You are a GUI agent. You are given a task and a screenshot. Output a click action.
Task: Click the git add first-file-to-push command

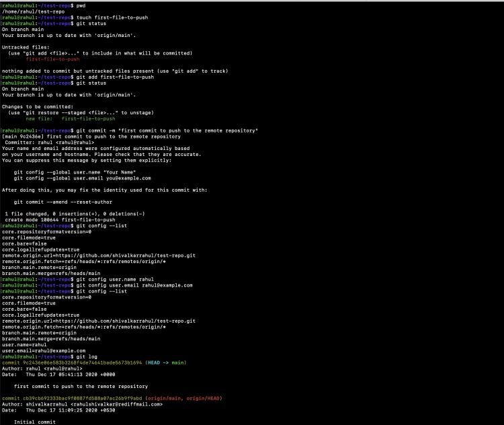coord(116,77)
